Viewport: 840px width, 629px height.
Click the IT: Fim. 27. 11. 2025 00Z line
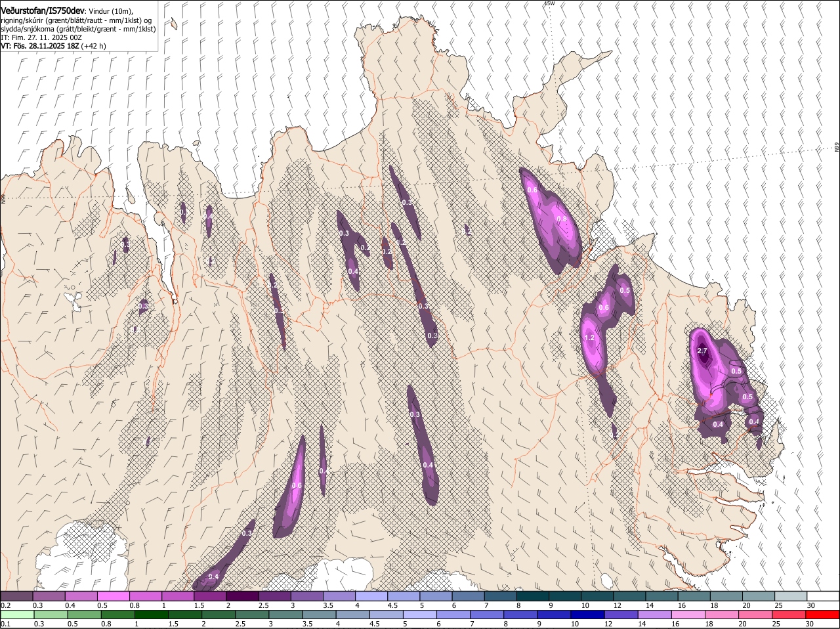click(41, 37)
